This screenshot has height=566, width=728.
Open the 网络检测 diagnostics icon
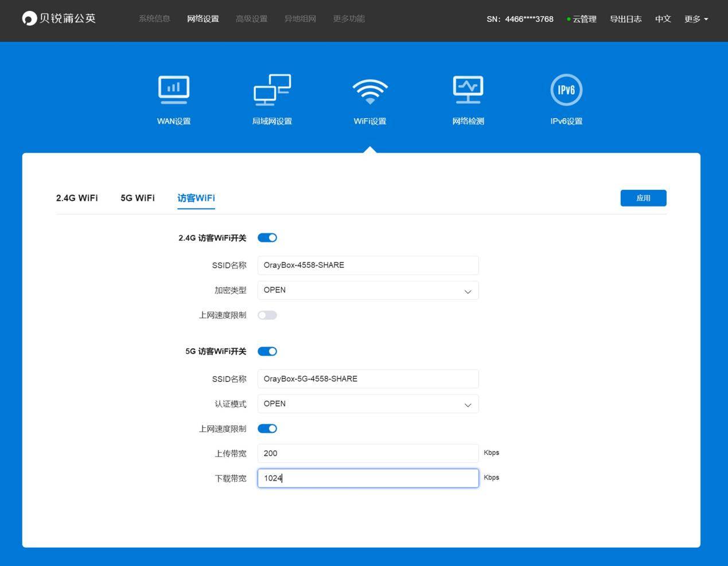(468, 90)
